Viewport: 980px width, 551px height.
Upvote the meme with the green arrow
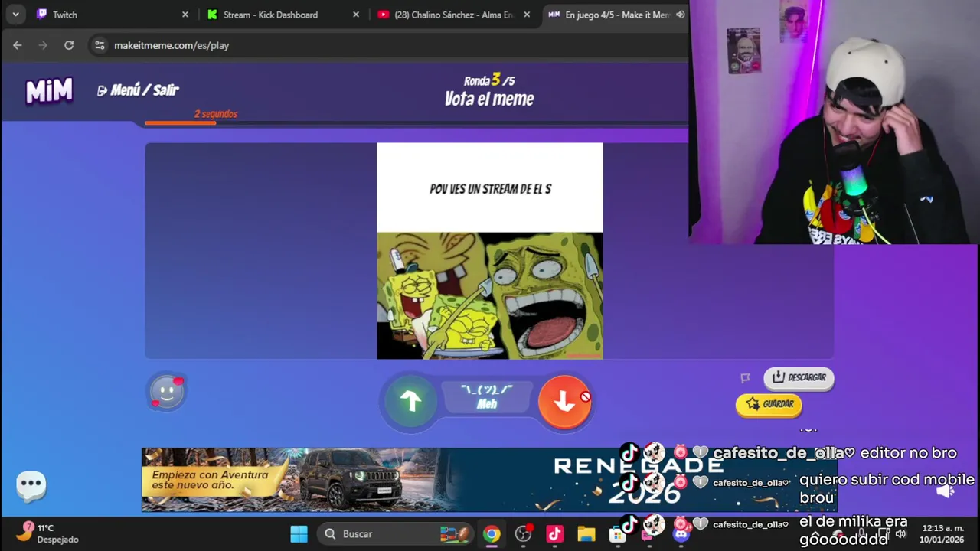411,400
